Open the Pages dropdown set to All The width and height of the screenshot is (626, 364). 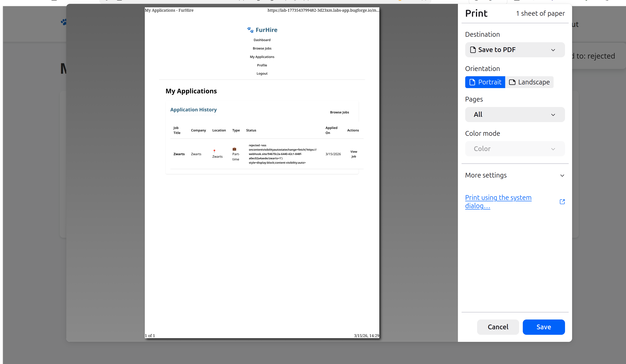click(515, 115)
